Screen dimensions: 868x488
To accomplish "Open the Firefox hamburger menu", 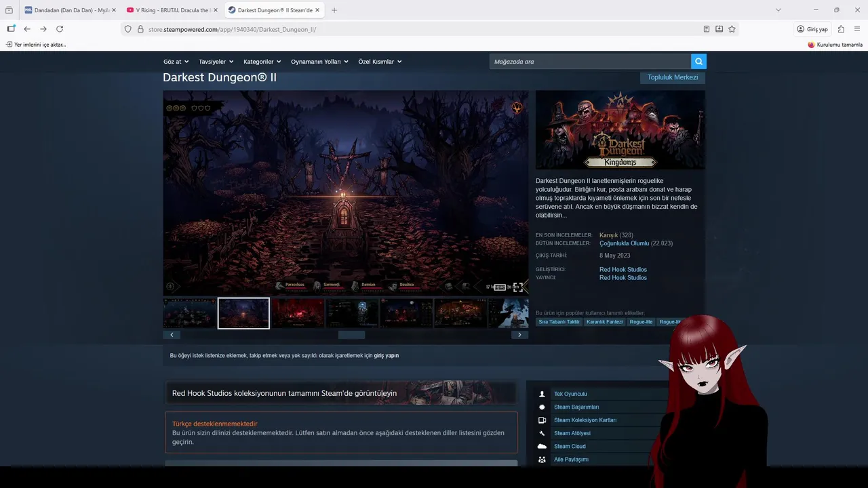I will [857, 29].
